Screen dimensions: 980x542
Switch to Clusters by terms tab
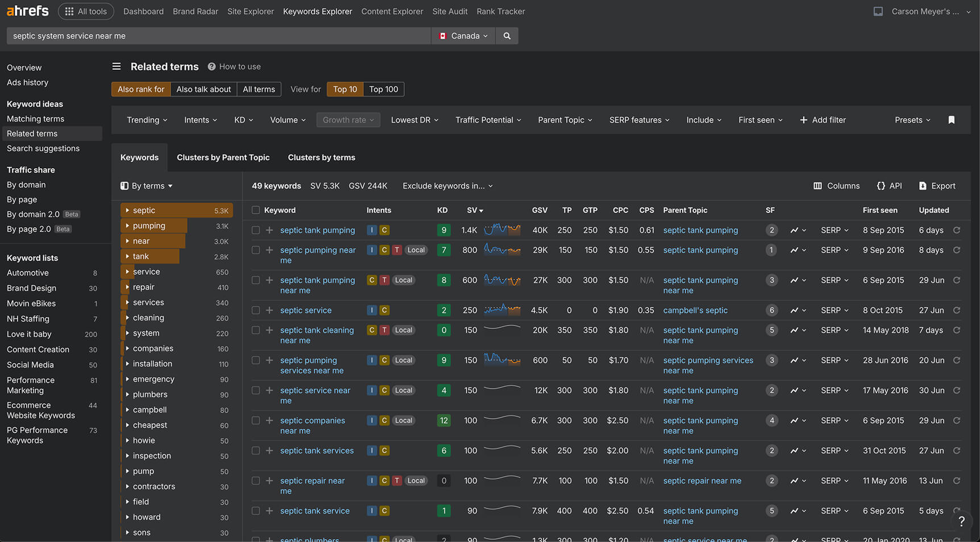click(321, 157)
